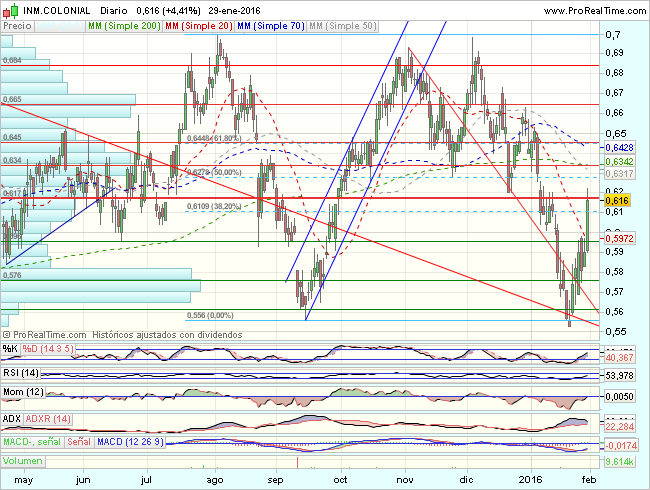The width and height of the screenshot is (650, 490).
Task: Click the Fibonacci 0,6278 (50,00%) label
Action: [x=214, y=172]
